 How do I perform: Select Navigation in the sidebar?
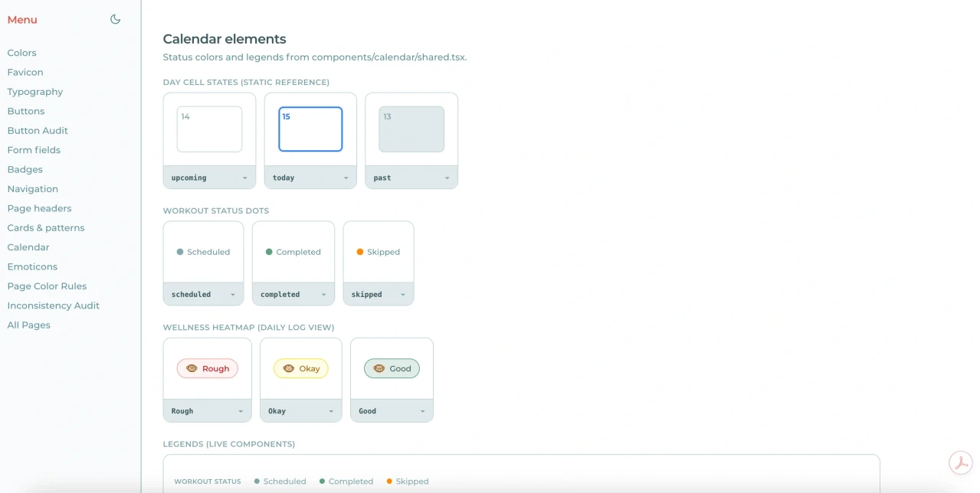[33, 189]
